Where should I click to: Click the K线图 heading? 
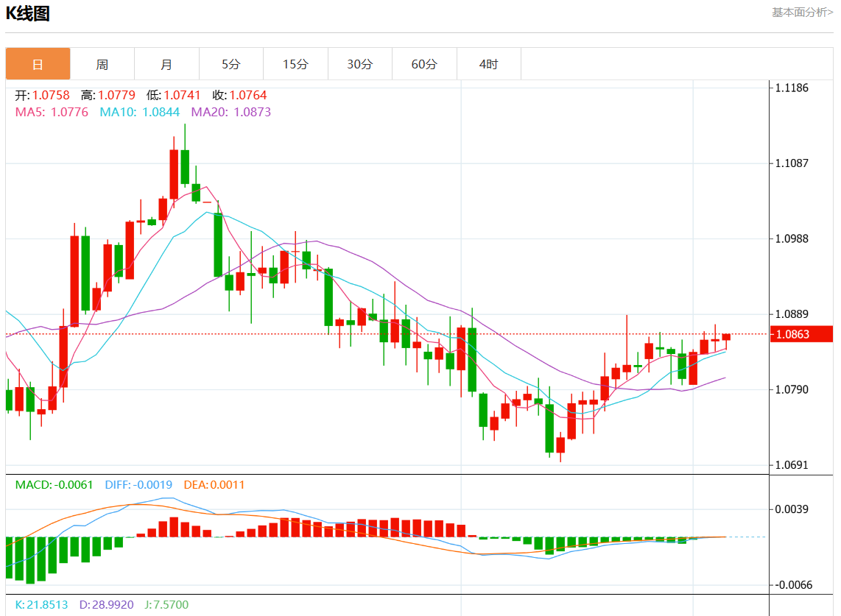[28, 13]
